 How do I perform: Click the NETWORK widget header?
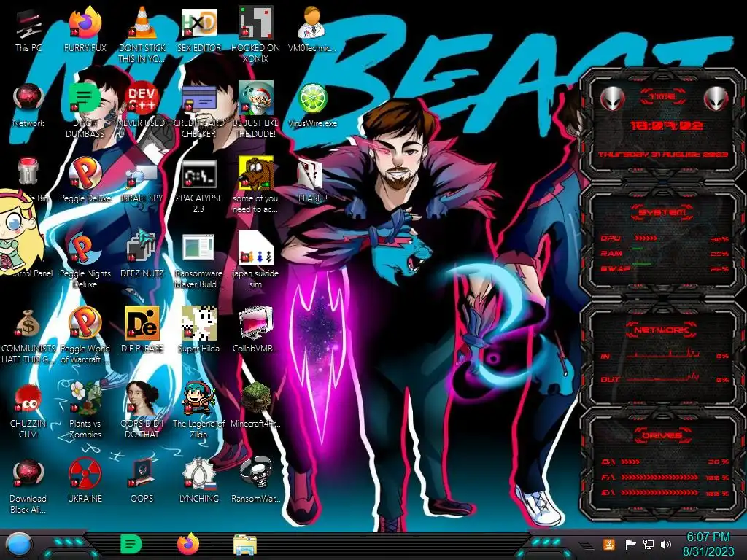662,330
